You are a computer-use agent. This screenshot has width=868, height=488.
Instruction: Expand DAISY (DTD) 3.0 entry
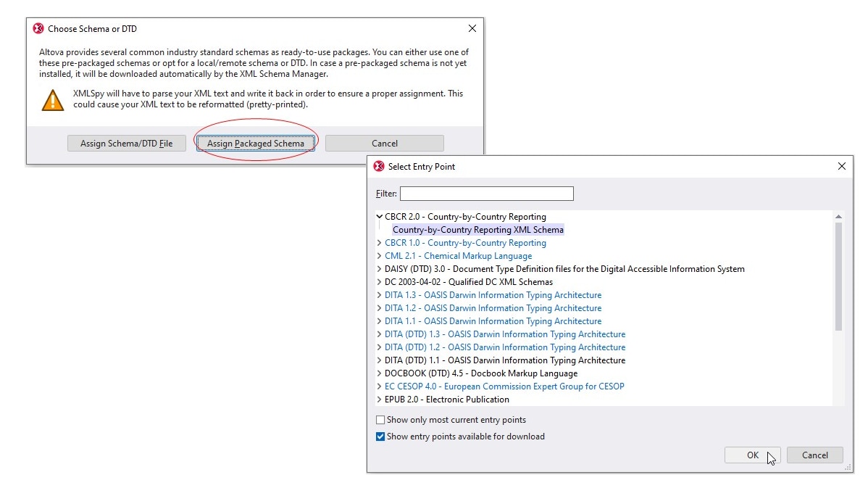(x=380, y=268)
